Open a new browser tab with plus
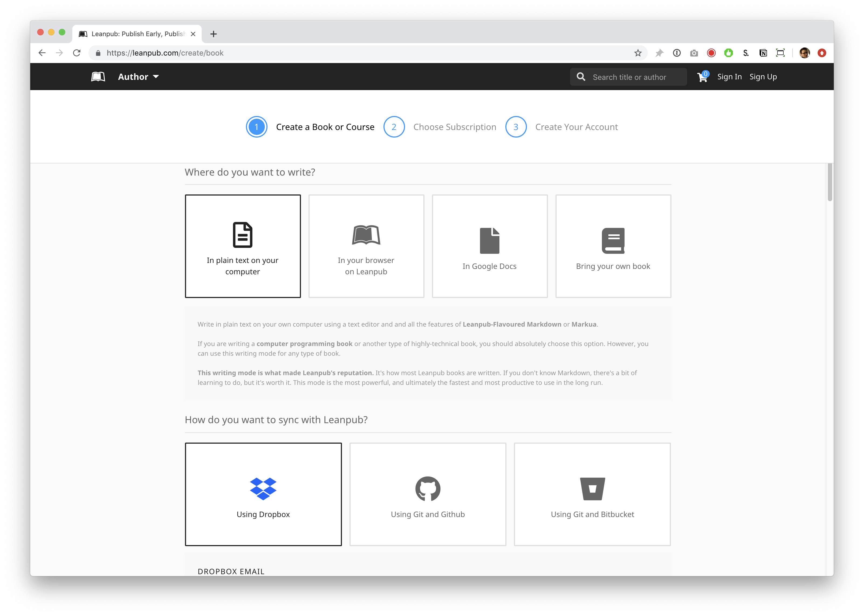This screenshot has height=616, width=864. [x=214, y=34]
